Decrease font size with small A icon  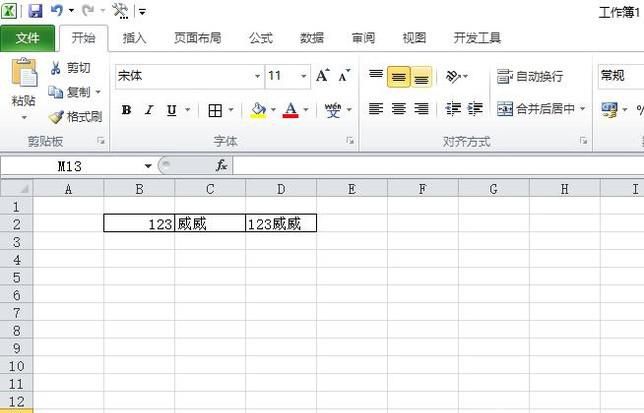coord(343,76)
